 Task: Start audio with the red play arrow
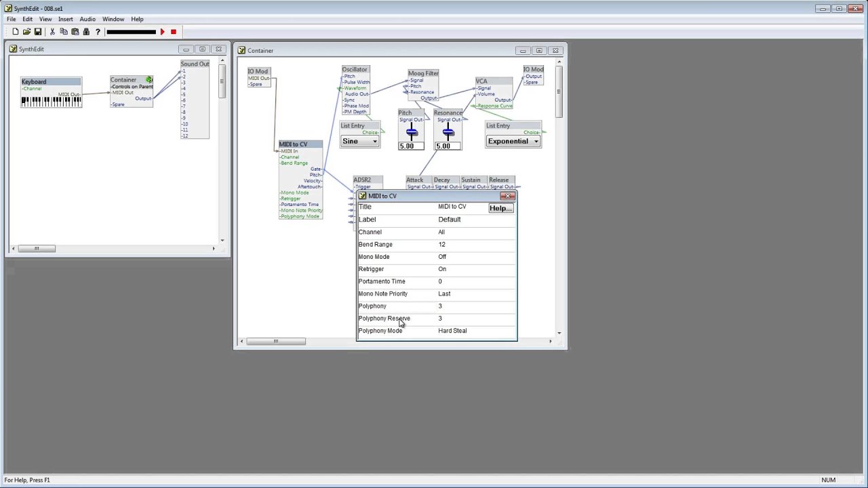point(162,32)
